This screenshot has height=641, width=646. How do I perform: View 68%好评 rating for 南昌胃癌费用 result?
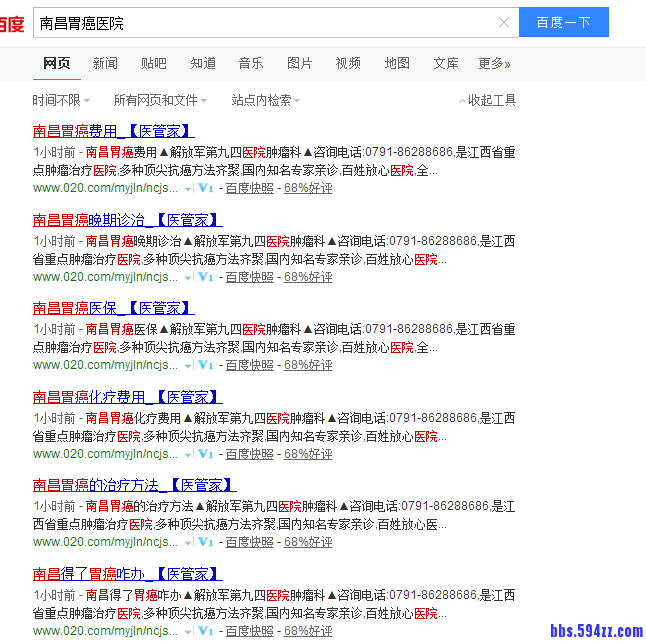[308, 188]
